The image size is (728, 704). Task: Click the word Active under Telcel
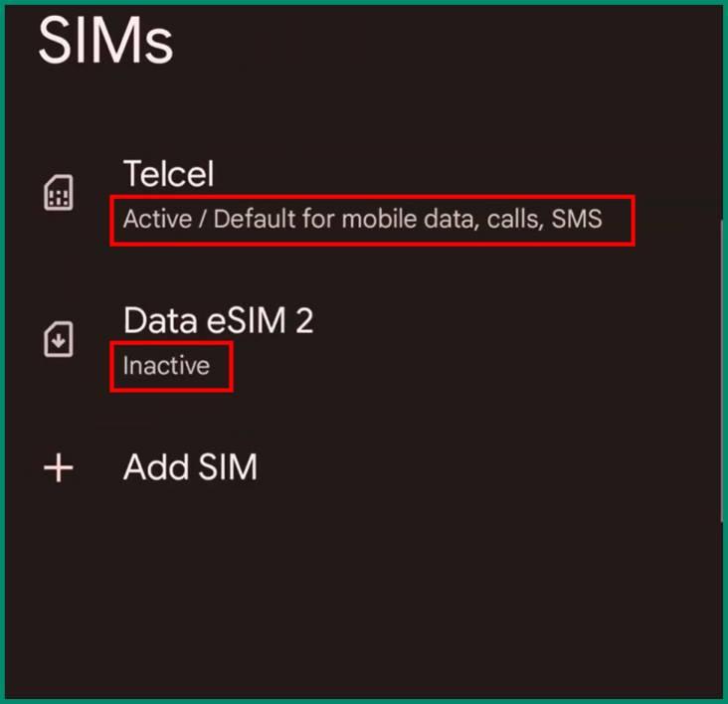(x=157, y=219)
